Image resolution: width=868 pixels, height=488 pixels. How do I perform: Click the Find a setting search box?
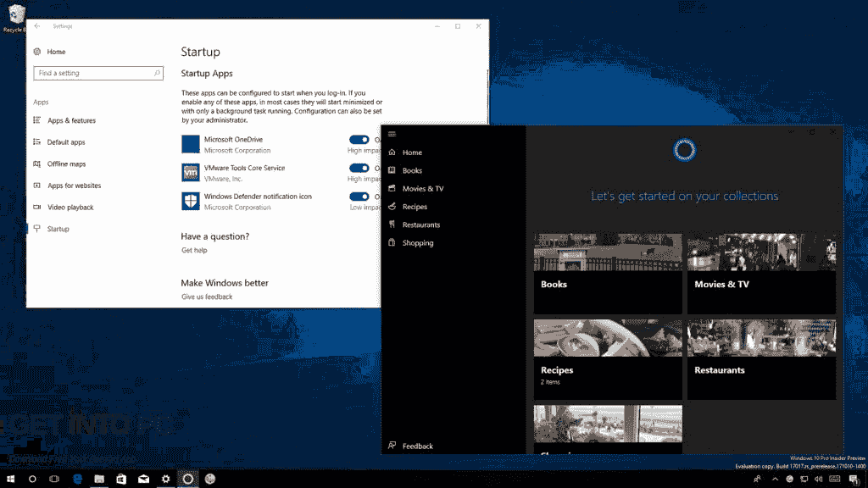click(97, 73)
